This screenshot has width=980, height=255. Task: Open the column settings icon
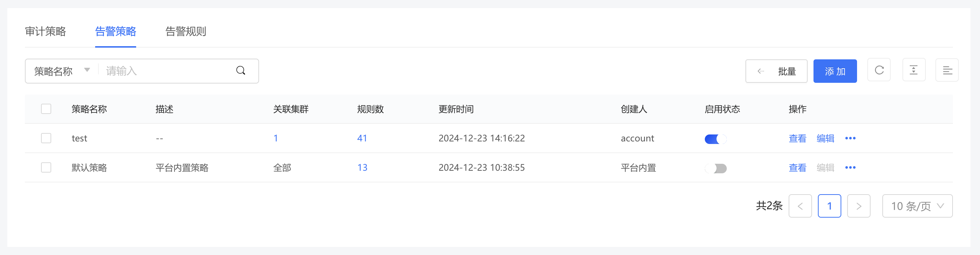[x=947, y=70]
